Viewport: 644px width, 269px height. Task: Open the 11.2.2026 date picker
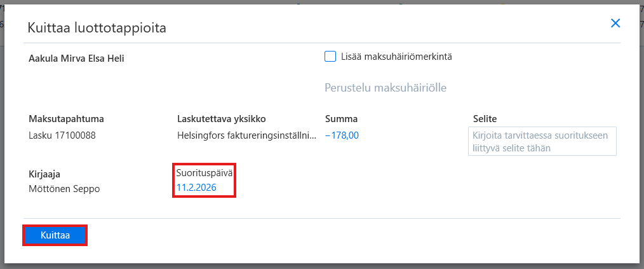196,188
